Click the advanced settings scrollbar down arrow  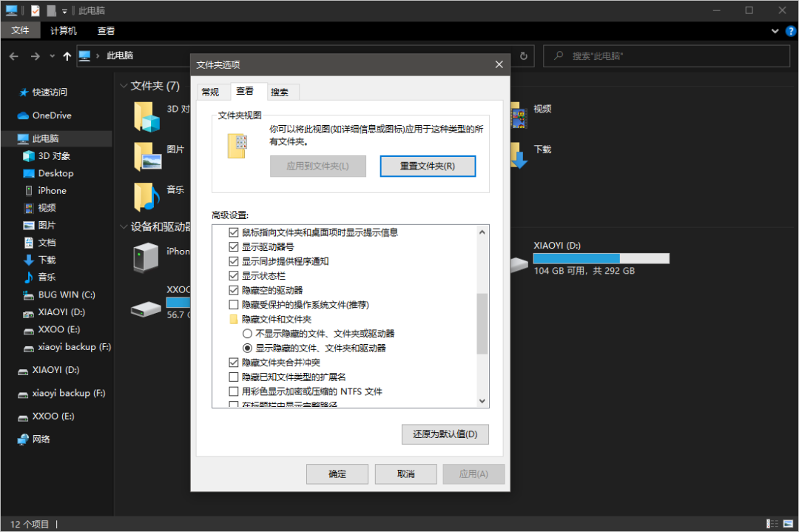coord(482,401)
